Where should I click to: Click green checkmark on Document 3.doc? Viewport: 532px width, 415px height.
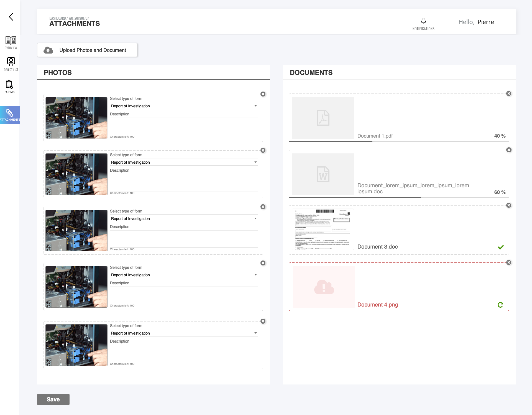tap(501, 247)
